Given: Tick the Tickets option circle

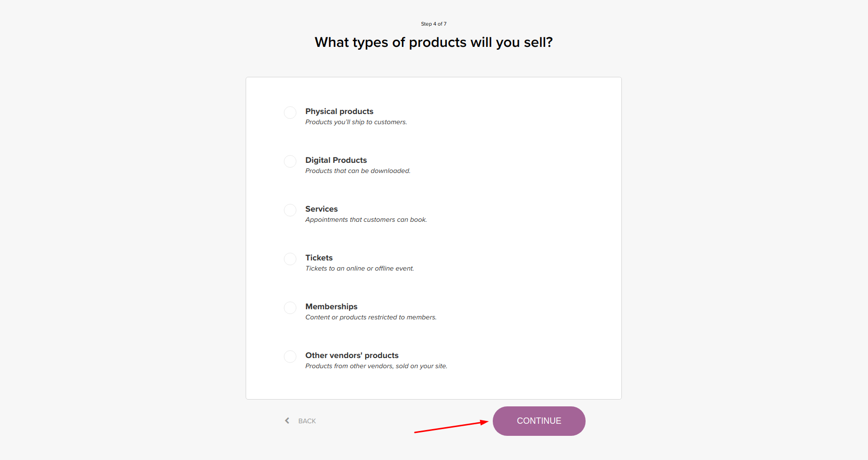Looking at the screenshot, I should (290, 259).
